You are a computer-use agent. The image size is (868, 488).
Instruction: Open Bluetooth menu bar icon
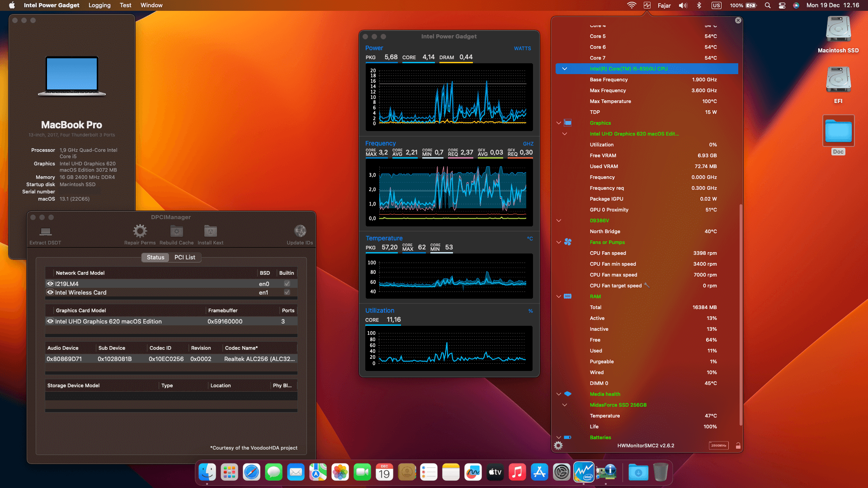tap(699, 5)
